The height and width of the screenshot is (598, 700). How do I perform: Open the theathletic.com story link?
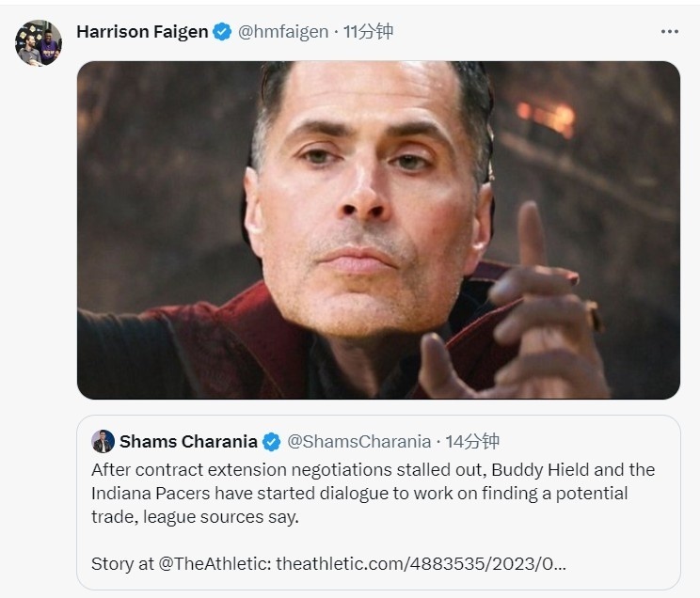[x=422, y=564]
